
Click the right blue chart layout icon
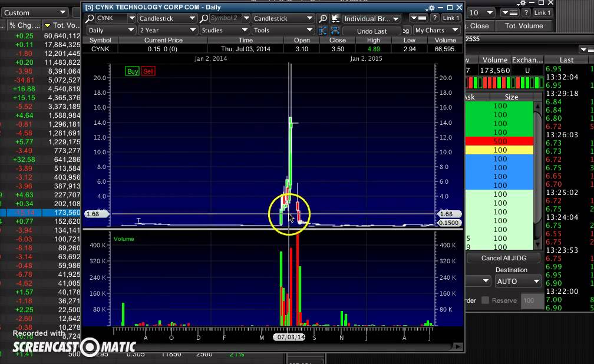coord(335,31)
